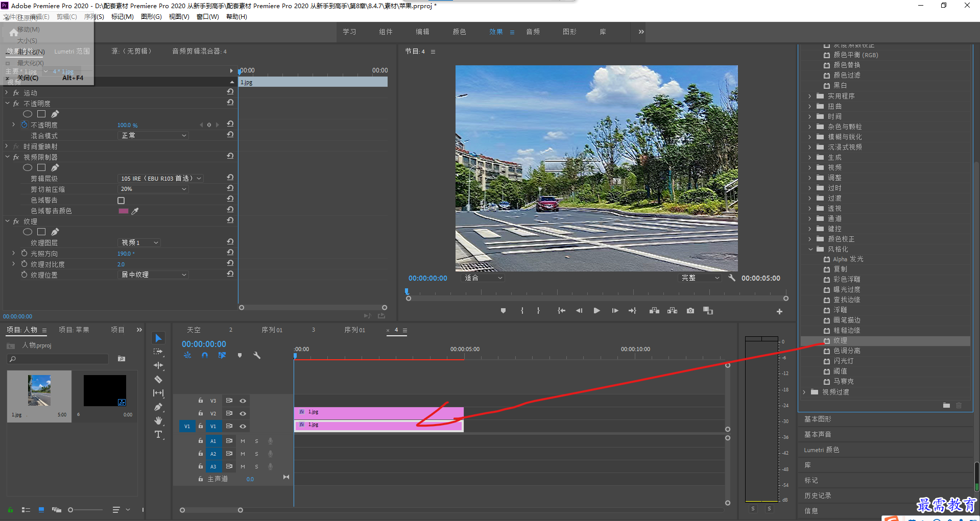This screenshot has width=980, height=521.
Task: Click the Export Frame camera icon
Action: pos(690,311)
